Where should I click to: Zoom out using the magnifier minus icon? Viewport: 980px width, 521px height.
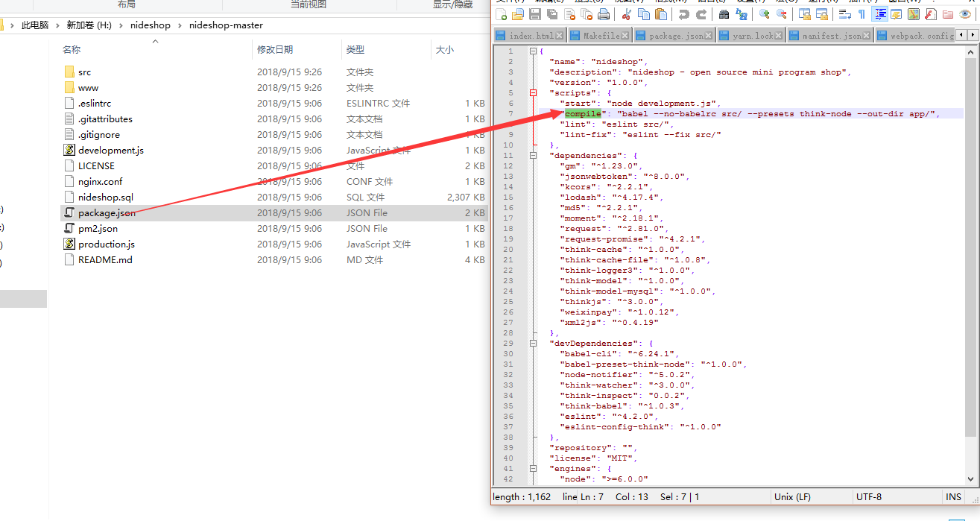(x=781, y=14)
